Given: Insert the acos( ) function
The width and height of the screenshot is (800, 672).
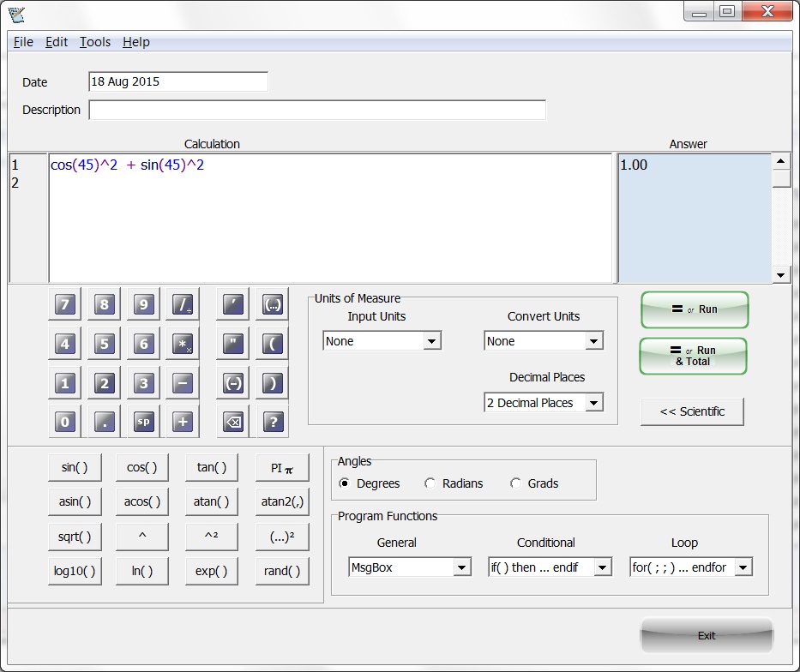Looking at the screenshot, I should click(x=141, y=501).
